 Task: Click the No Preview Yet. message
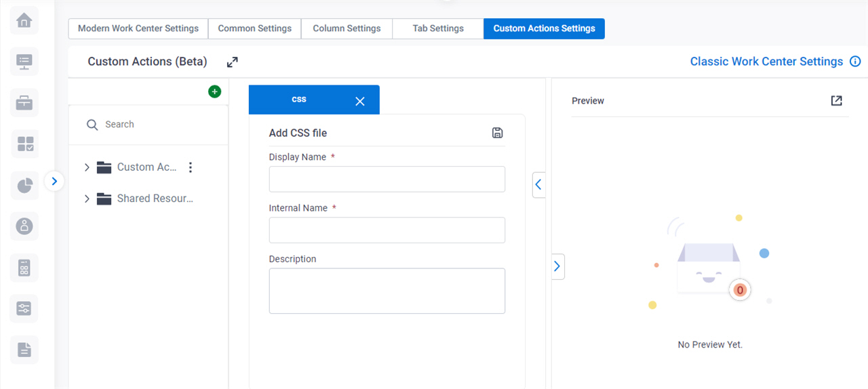point(710,345)
